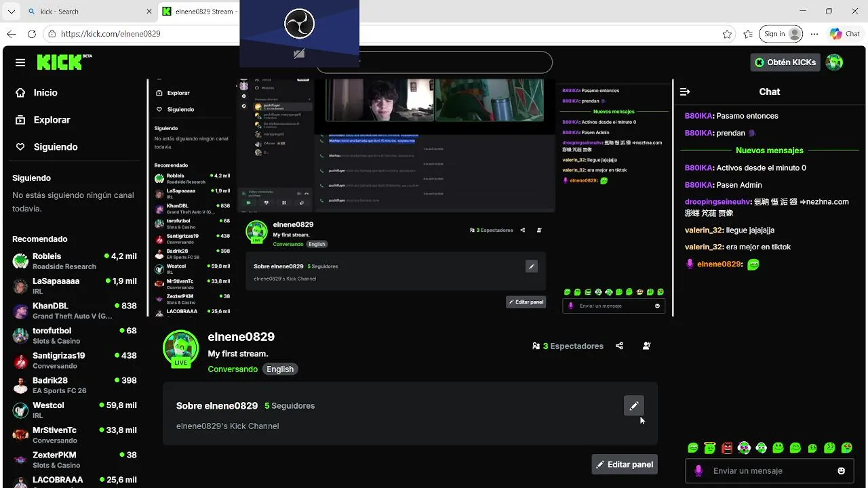
Task: Open Explorar in the sidebar
Action: pos(52,120)
